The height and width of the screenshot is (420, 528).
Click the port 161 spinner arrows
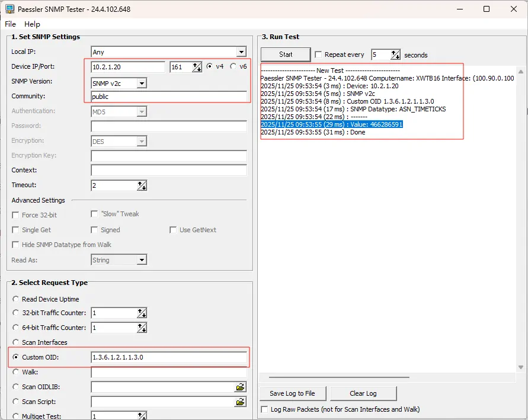(x=197, y=67)
